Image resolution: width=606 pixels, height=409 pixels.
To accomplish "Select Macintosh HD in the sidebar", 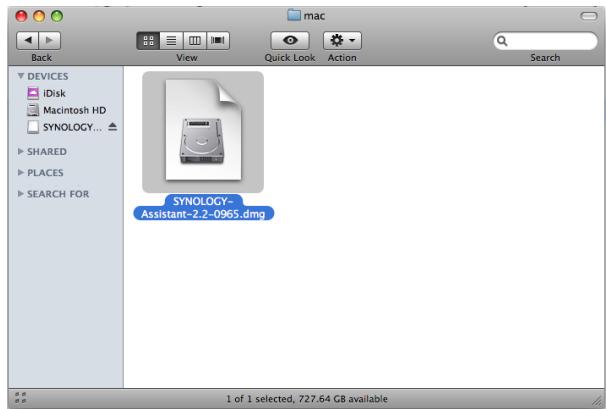I will pos(66,110).
